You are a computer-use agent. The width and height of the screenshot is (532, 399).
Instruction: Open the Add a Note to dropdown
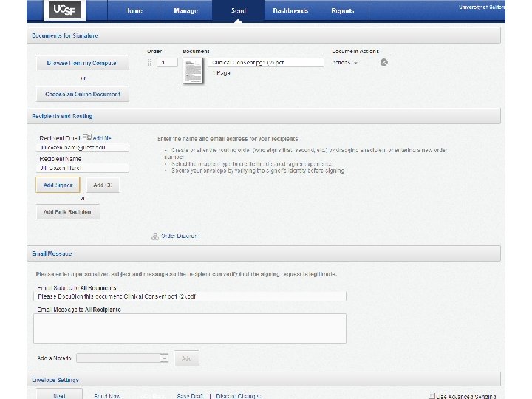click(122, 358)
